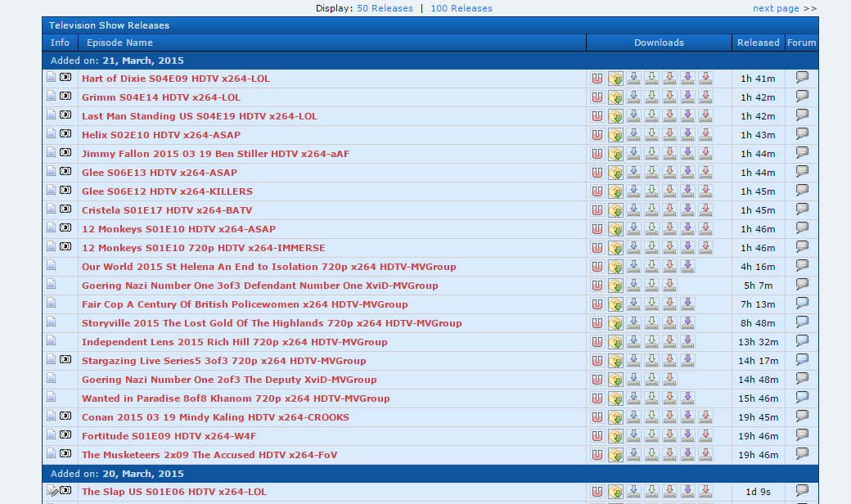
Task: Click the green arrow download icon for Glee S06E13
Action: click(651, 173)
